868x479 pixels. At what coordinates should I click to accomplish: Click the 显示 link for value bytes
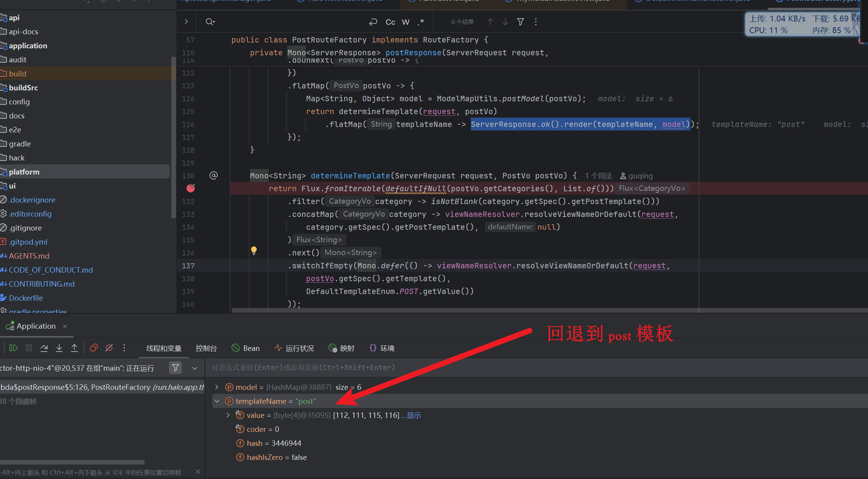click(x=414, y=416)
